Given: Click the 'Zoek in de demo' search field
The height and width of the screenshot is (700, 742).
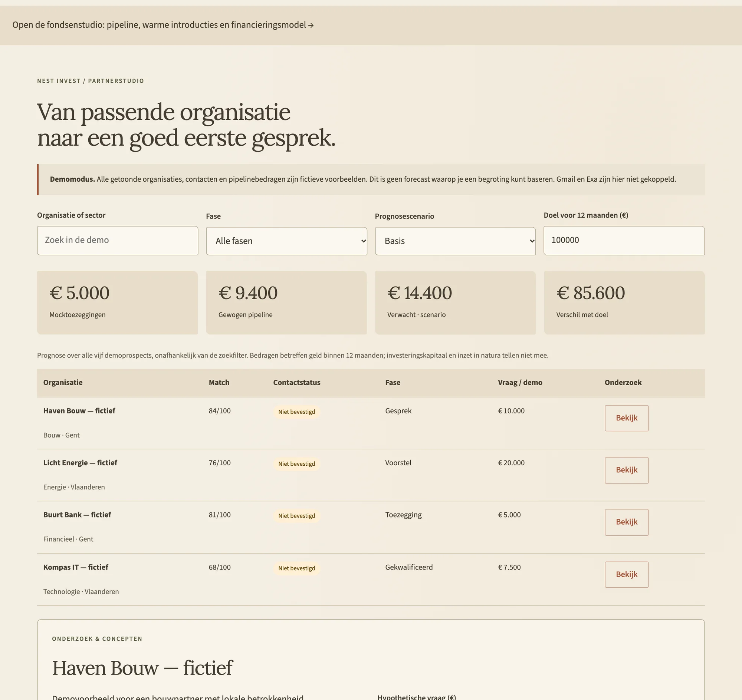Looking at the screenshot, I should (118, 240).
